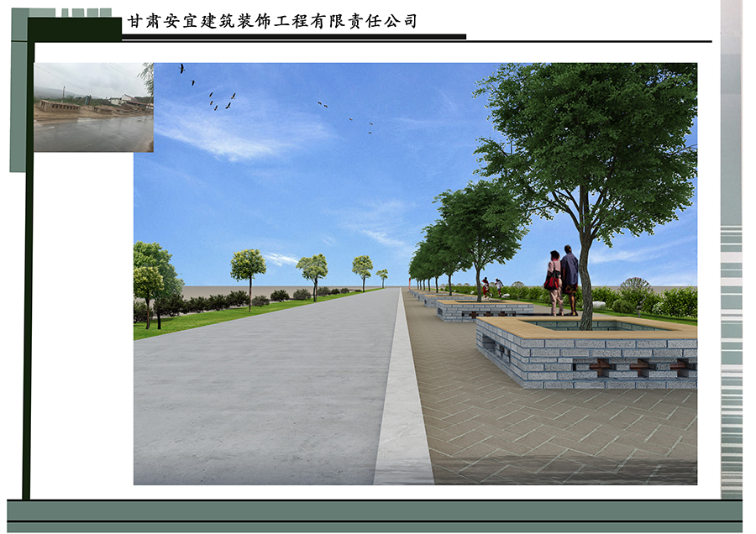
Task: Click the main street rendering image
Action: 415,274
